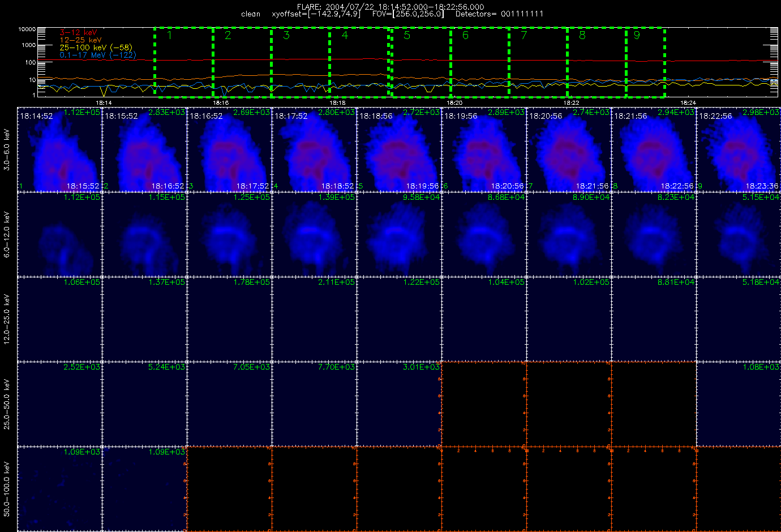Image resolution: width=781 pixels, height=532 pixels.
Task: Open the 3-6 keV image starting at 18:22:56
Action: (x=739, y=149)
